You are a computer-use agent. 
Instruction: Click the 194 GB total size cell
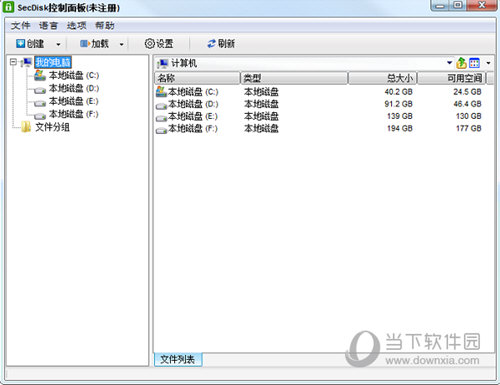(x=400, y=129)
